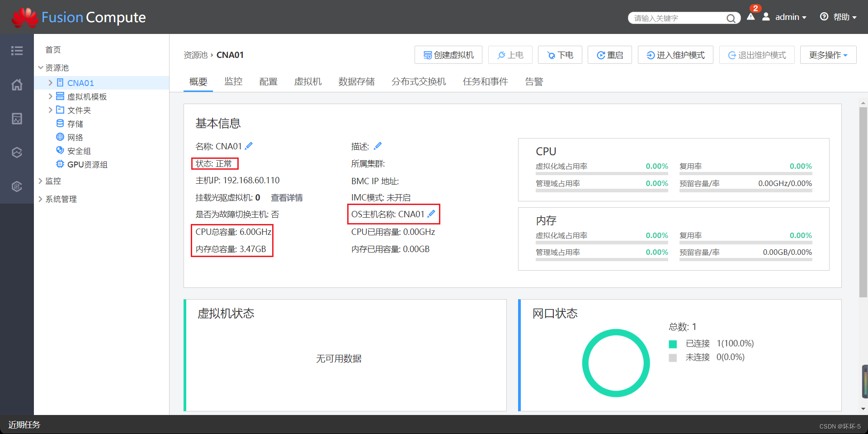868x434 pixels.
Task: Open the 查看详情 link
Action: click(287, 198)
